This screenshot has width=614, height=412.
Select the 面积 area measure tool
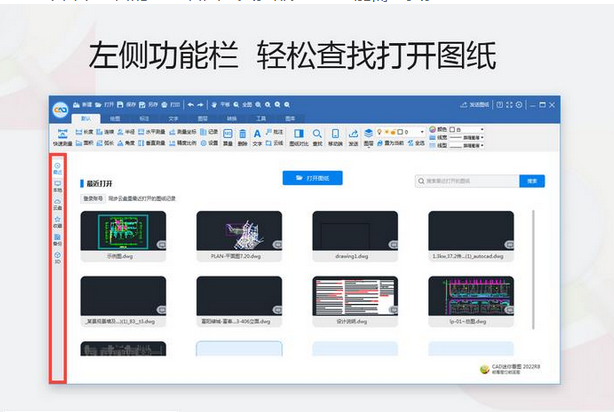(x=84, y=143)
